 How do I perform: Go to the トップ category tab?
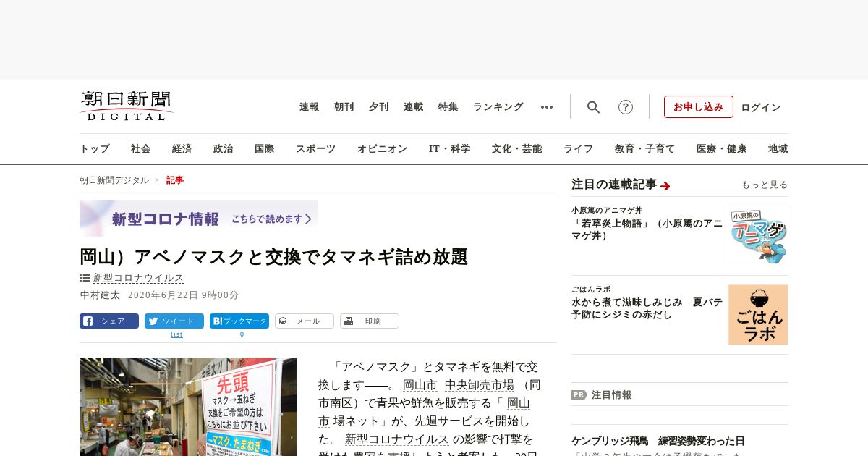95,149
